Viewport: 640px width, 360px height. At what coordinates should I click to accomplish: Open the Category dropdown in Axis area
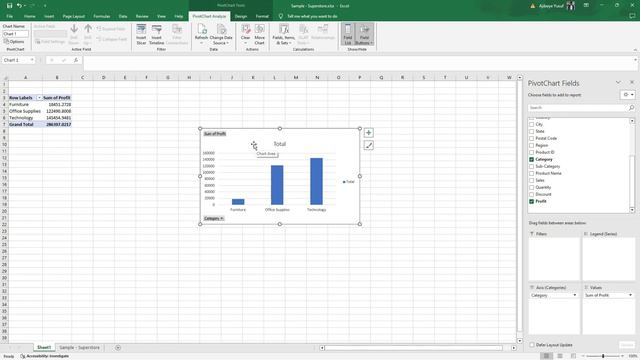point(575,295)
